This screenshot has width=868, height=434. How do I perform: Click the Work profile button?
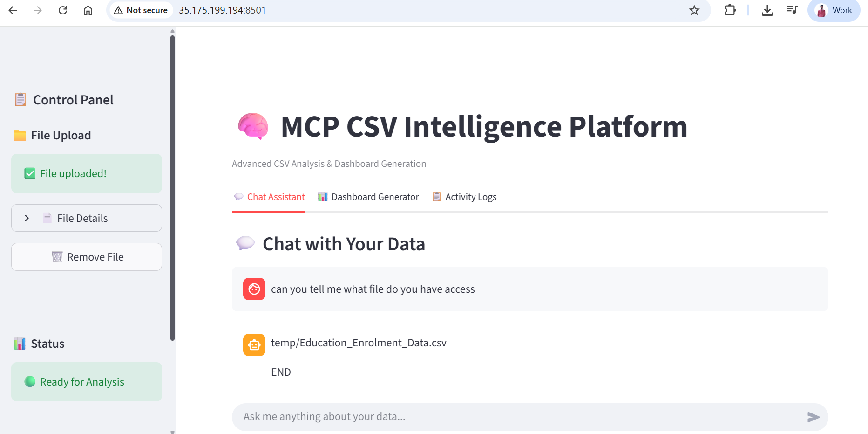(x=834, y=10)
